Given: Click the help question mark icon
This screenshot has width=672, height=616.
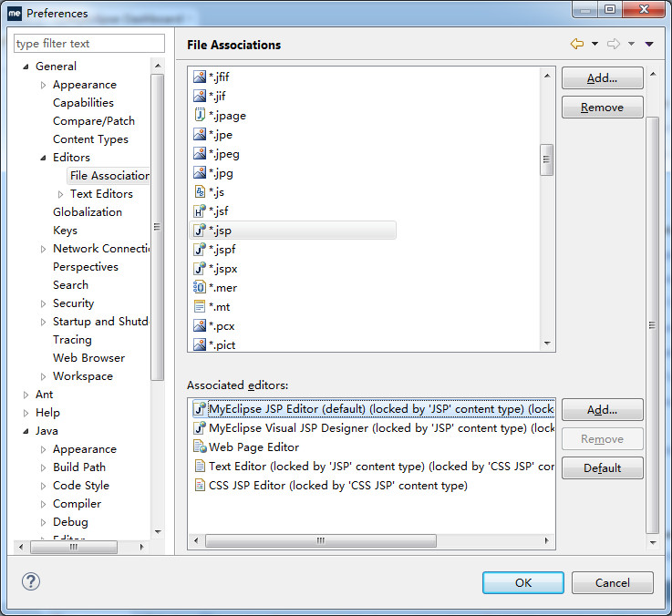Looking at the screenshot, I should point(32,582).
